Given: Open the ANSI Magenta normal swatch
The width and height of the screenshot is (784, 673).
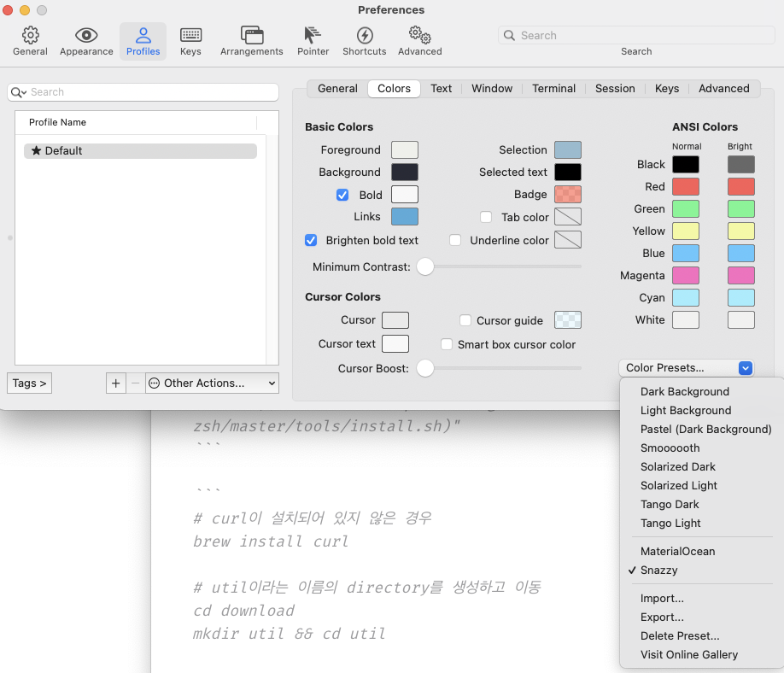Looking at the screenshot, I should pos(686,275).
